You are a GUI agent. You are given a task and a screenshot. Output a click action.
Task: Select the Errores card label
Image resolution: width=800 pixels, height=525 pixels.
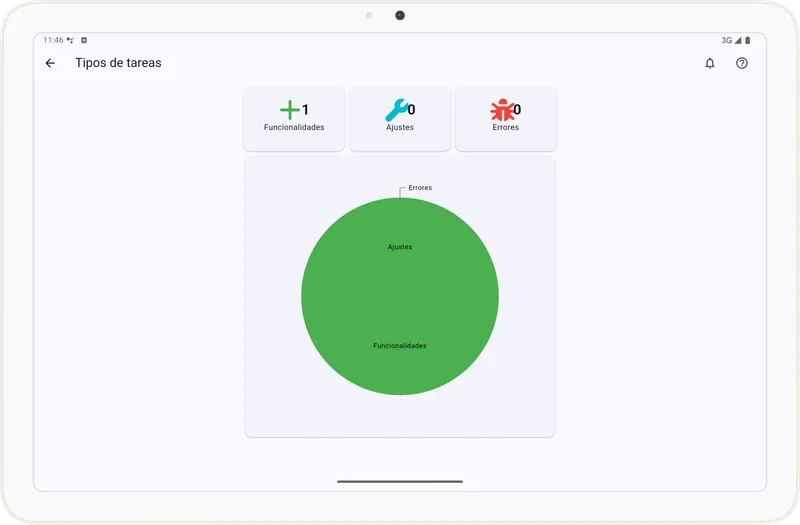pyautogui.click(x=506, y=128)
